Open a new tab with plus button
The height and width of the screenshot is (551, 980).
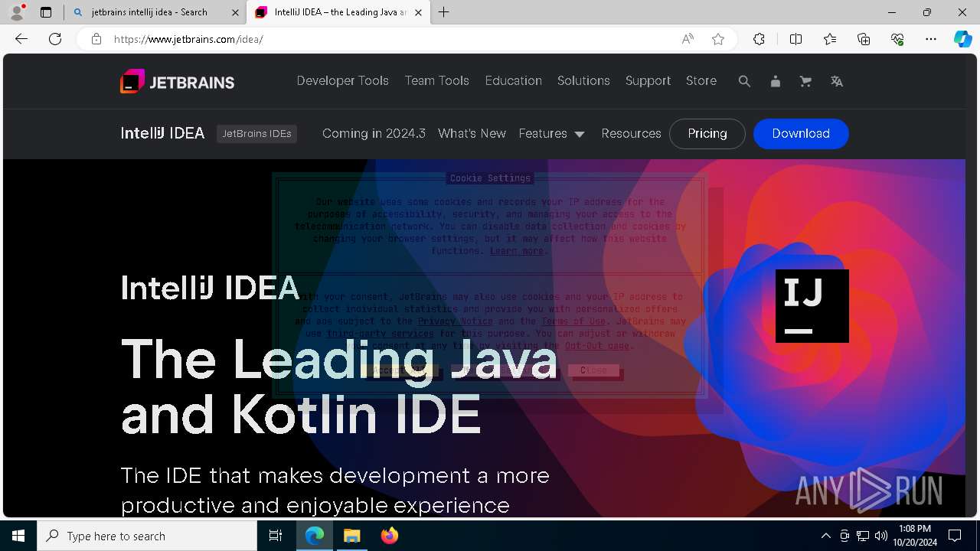click(x=444, y=12)
